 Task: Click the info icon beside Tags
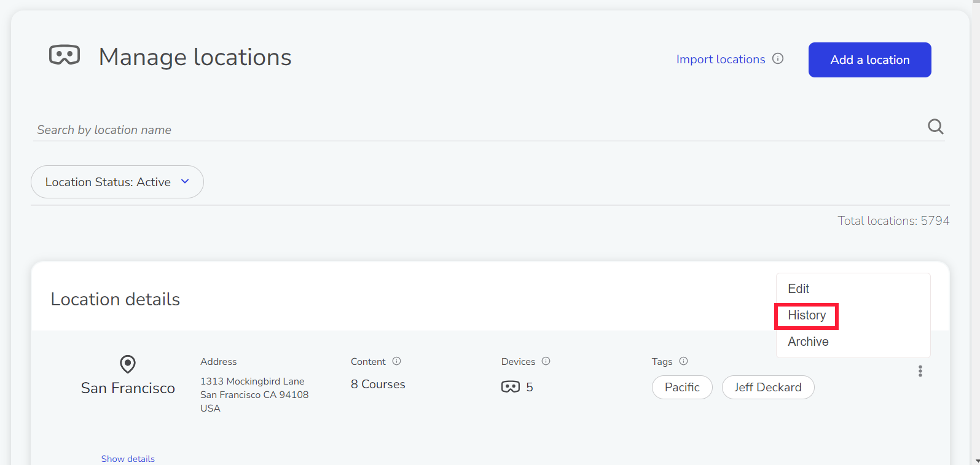tap(684, 361)
